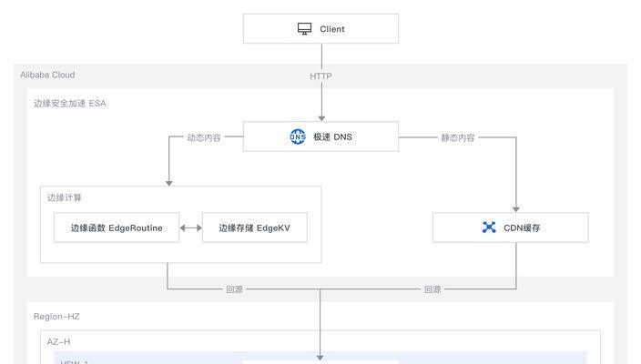This screenshot has width=641, height=364.
Task: Select the 边缘函数 EdgeRoutine box
Action: [x=117, y=227]
